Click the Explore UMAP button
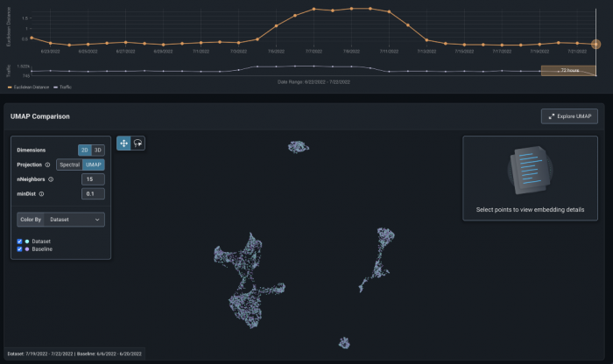 (569, 116)
